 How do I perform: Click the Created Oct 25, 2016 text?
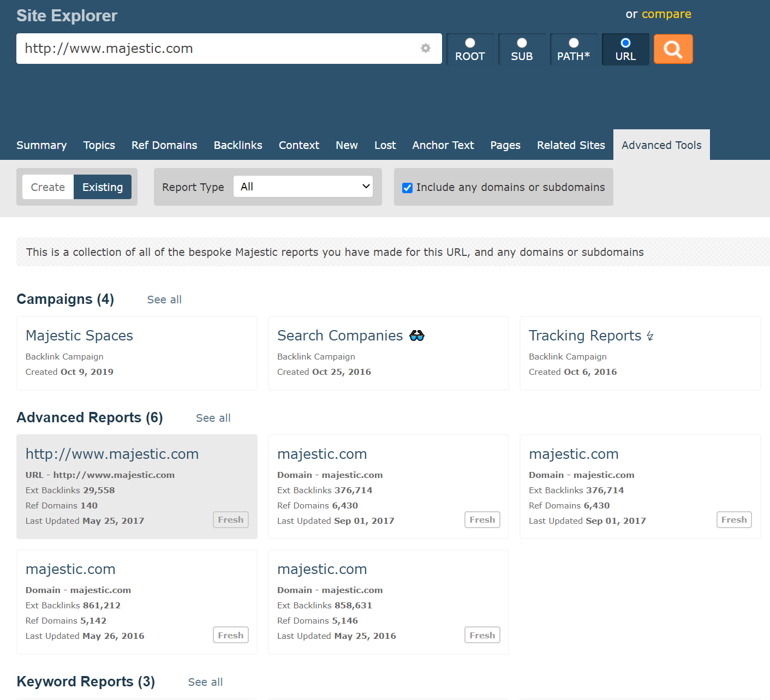pos(324,372)
